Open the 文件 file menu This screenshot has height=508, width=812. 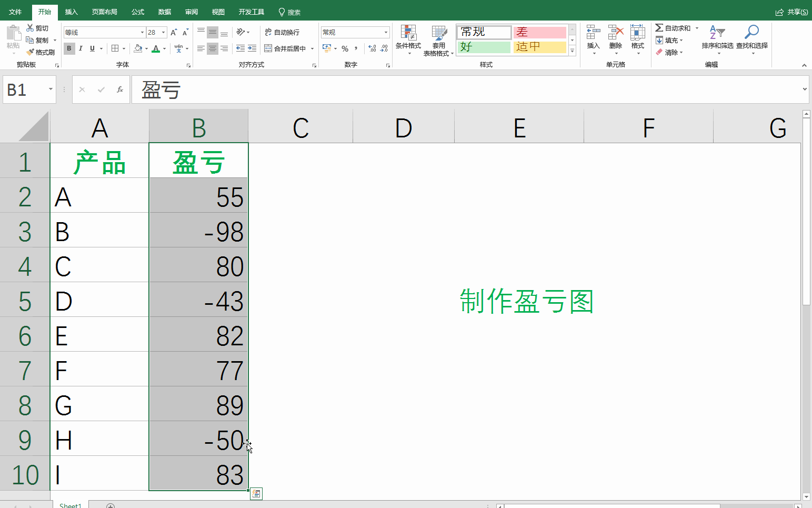(x=15, y=12)
